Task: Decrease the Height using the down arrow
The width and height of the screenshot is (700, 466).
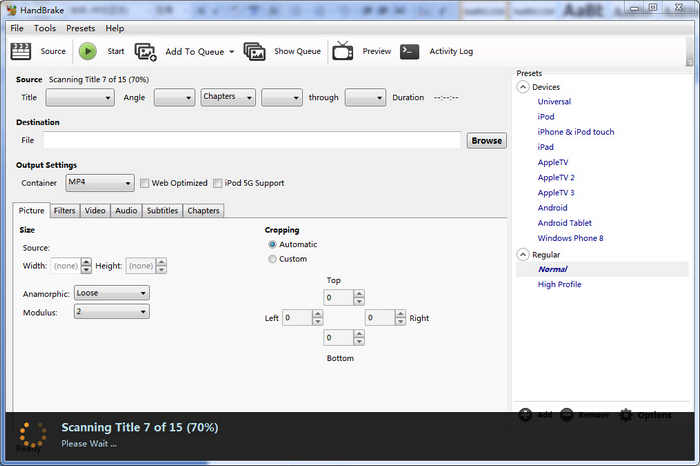Action: [x=162, y=270]
